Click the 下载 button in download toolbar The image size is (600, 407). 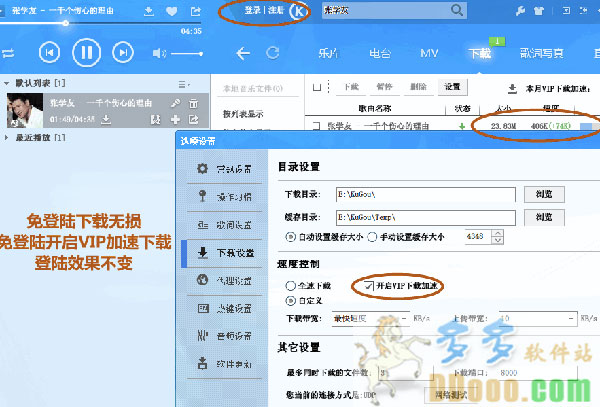[x=352, y=87]
